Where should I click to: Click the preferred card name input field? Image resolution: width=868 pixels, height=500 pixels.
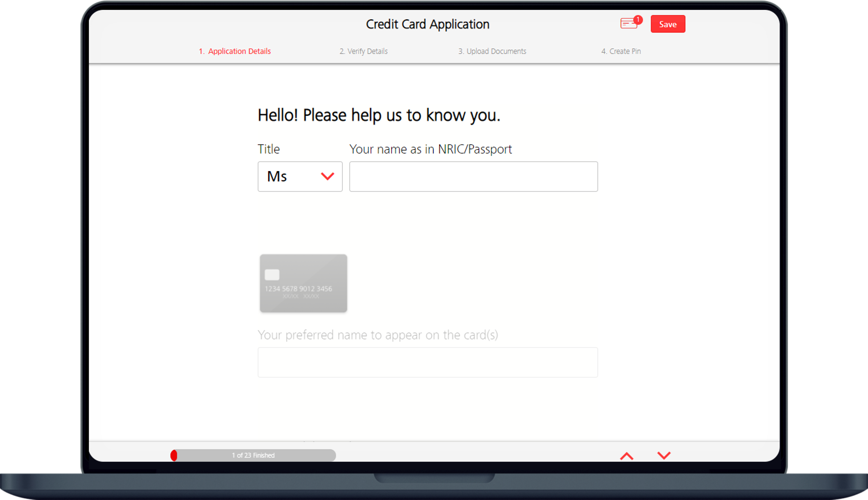[x=428, y=362]
